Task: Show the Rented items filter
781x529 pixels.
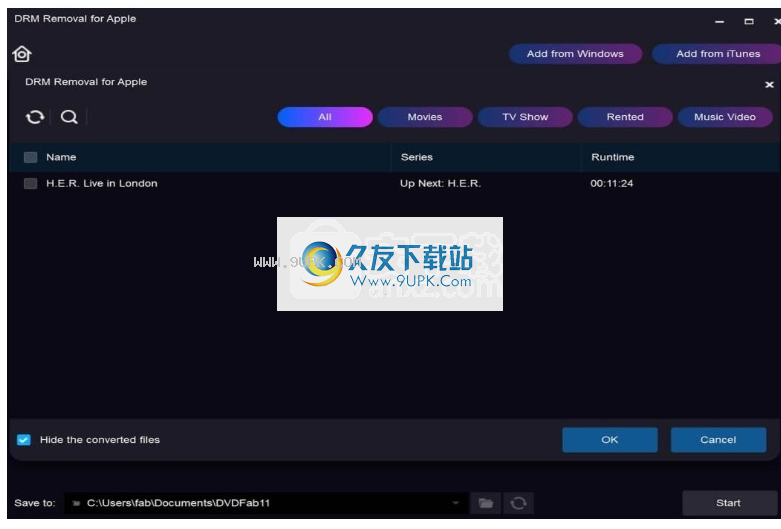Action: click(625, 117)
